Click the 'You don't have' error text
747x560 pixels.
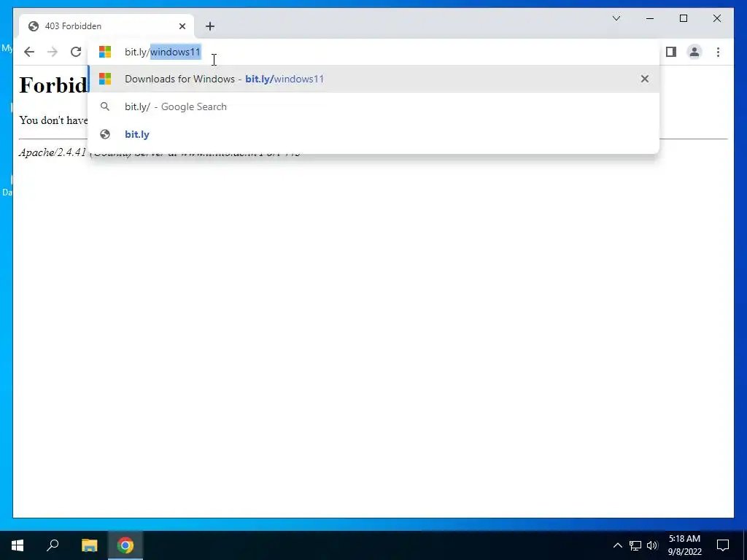[x=53, y=120]
